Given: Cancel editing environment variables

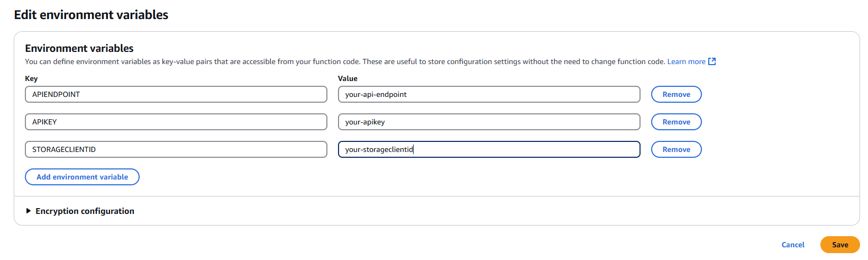Looking at the screenshot, I should pyautogui.click(x=793, y=245).
